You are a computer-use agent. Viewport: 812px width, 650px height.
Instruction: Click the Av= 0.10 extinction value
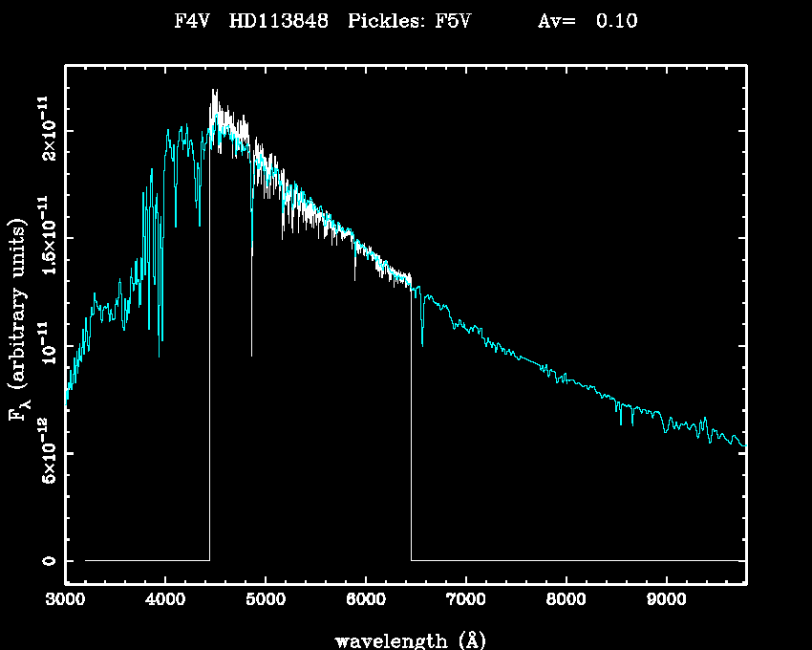pyautogui.click(x=587, y=22)
